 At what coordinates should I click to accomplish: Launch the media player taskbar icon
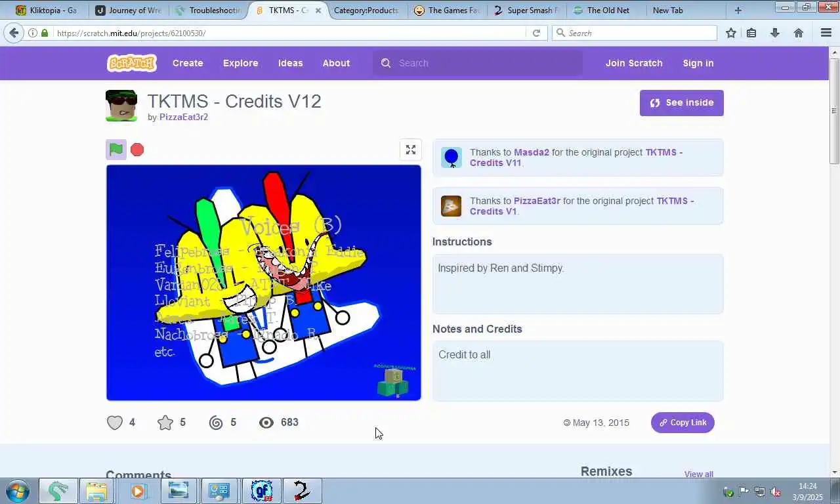tap(138, 491)
